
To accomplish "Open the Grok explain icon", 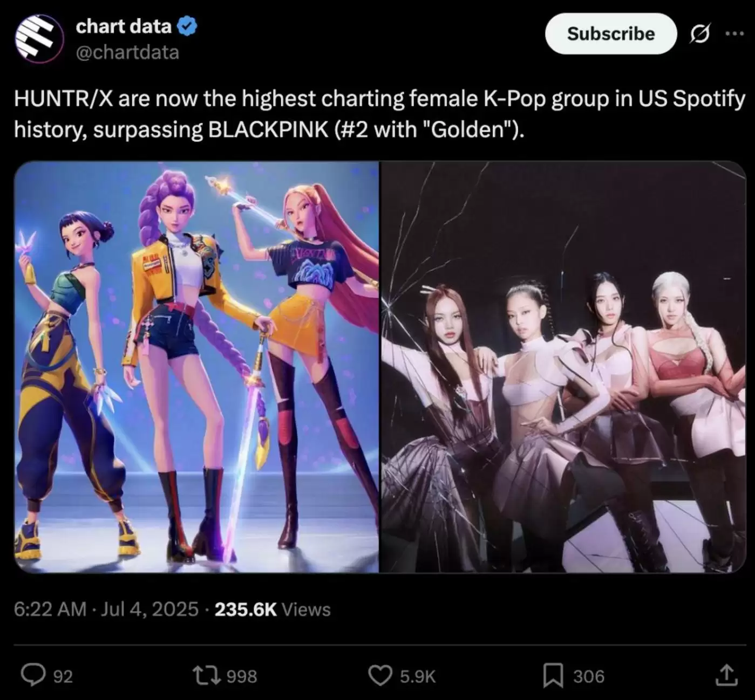I will [700, 34].
